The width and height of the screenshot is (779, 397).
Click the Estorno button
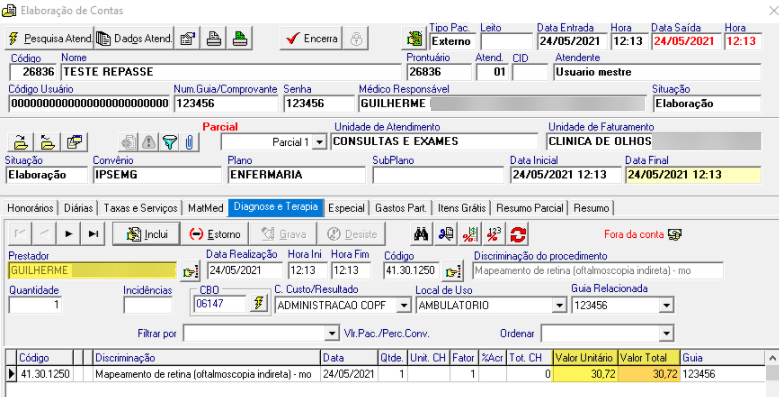[215, 234]
